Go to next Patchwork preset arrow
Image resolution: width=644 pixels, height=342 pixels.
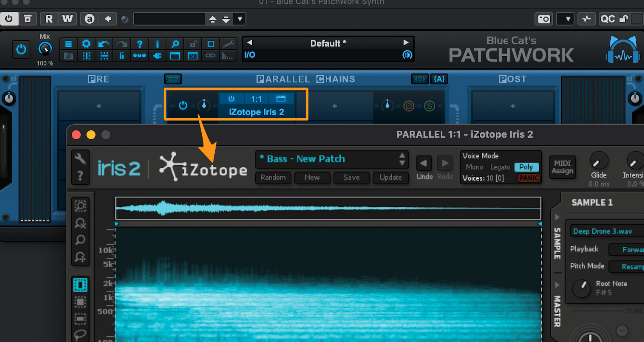point(406,42)
